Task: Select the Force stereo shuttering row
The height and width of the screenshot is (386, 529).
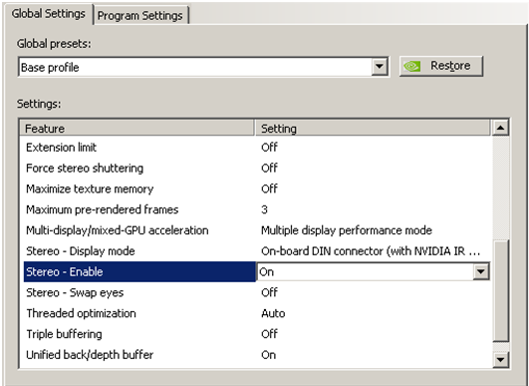Action: coord(256,168)
